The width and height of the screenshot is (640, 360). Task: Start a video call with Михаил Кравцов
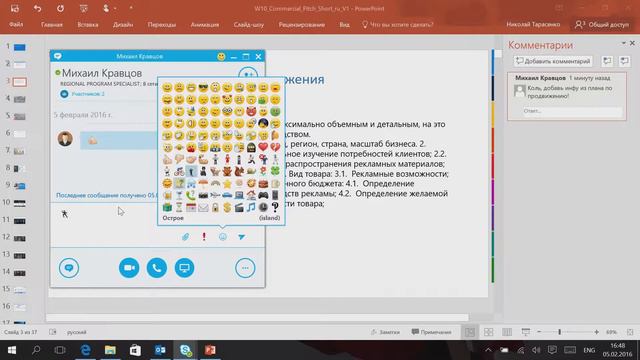pyautogui.click(x=129, y=268)
